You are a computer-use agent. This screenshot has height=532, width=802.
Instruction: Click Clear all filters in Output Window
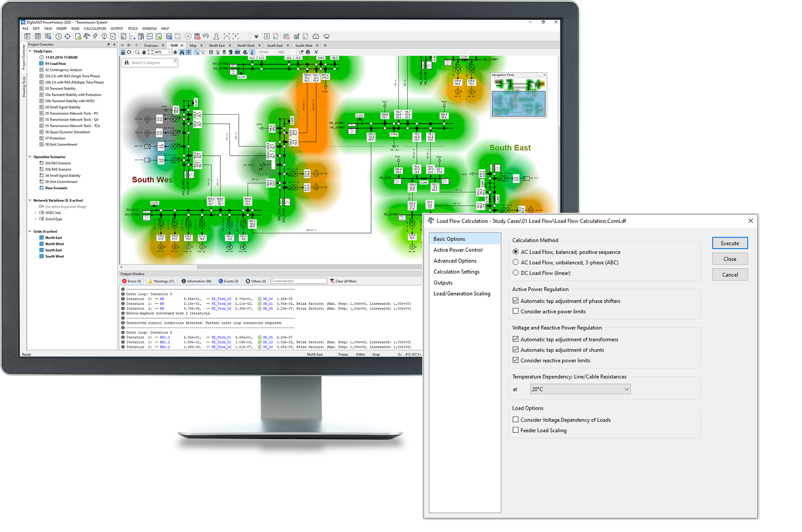point(343,281)
